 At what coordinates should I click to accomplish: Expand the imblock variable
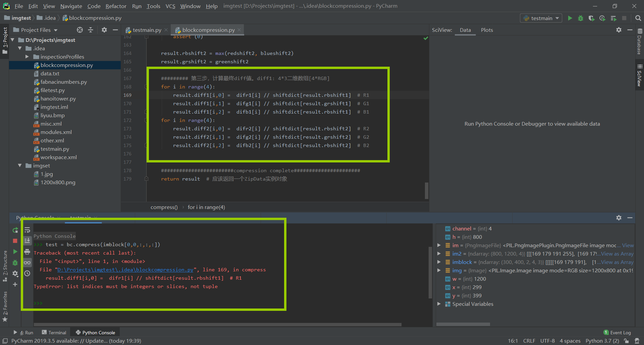click(x=439, y=262)
